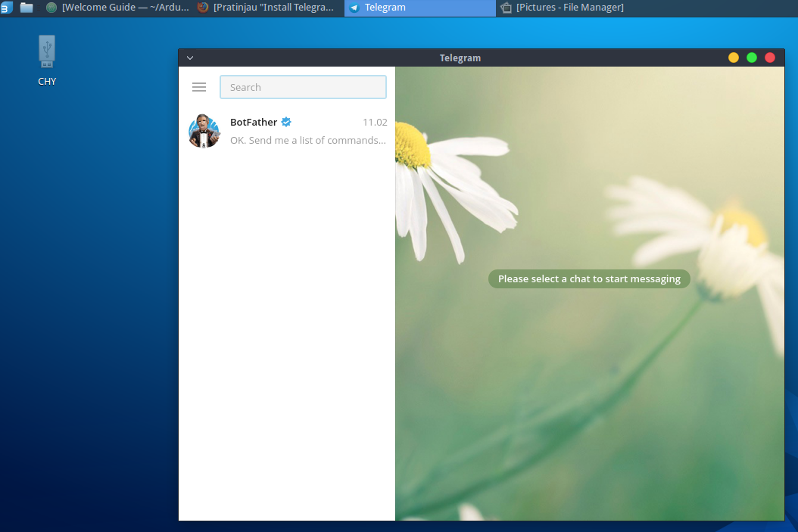Click message preview "OK. Send me a list of commands..."

308,140
